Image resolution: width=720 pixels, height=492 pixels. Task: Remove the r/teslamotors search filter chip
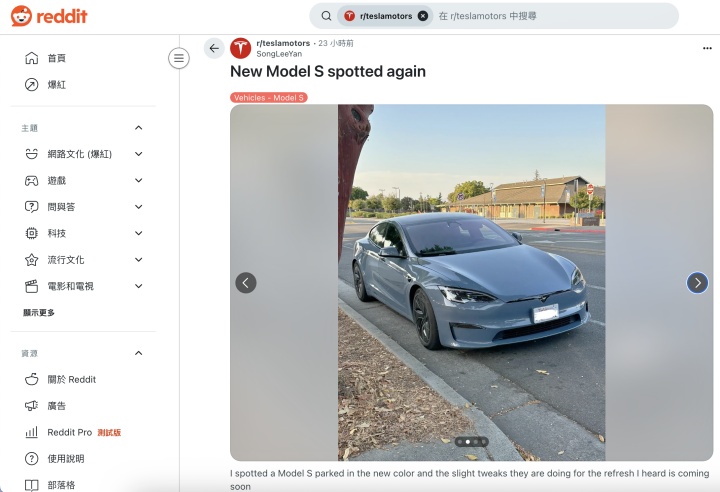pyautogui.click(x=423, y=16)
